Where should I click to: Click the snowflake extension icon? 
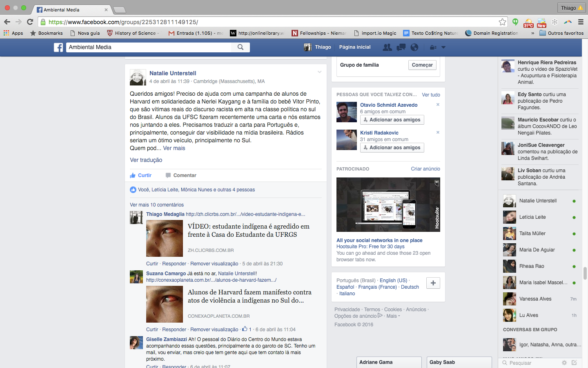click(x=555, y=22)
